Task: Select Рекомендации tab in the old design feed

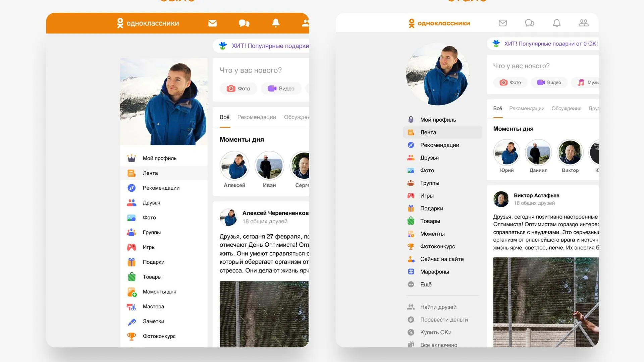Action: click(257, 117)
